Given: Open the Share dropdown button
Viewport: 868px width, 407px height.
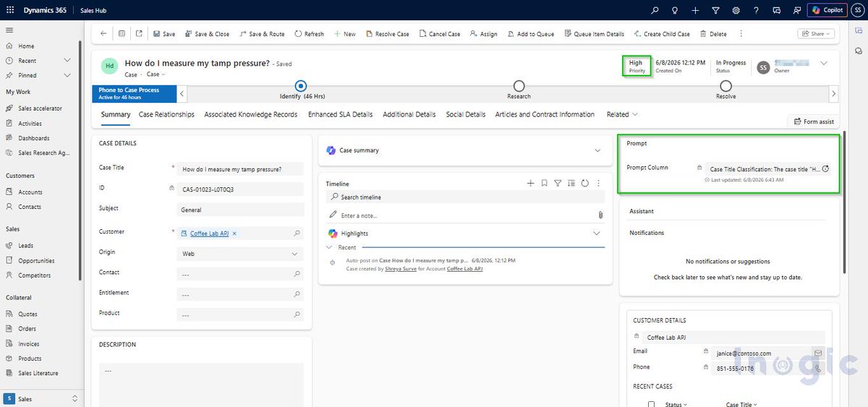Looking at the screenshot, I should pyautogui.click(x=815, y=34).
